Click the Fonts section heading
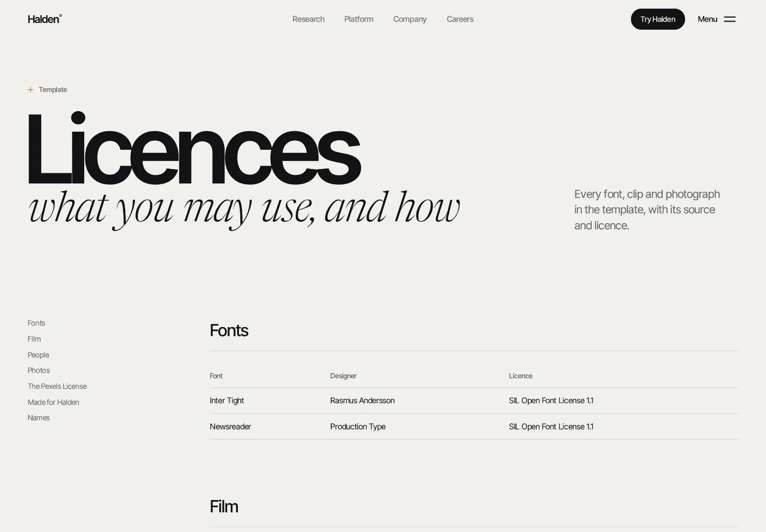 pyautogui.click(x=229, y=330)
